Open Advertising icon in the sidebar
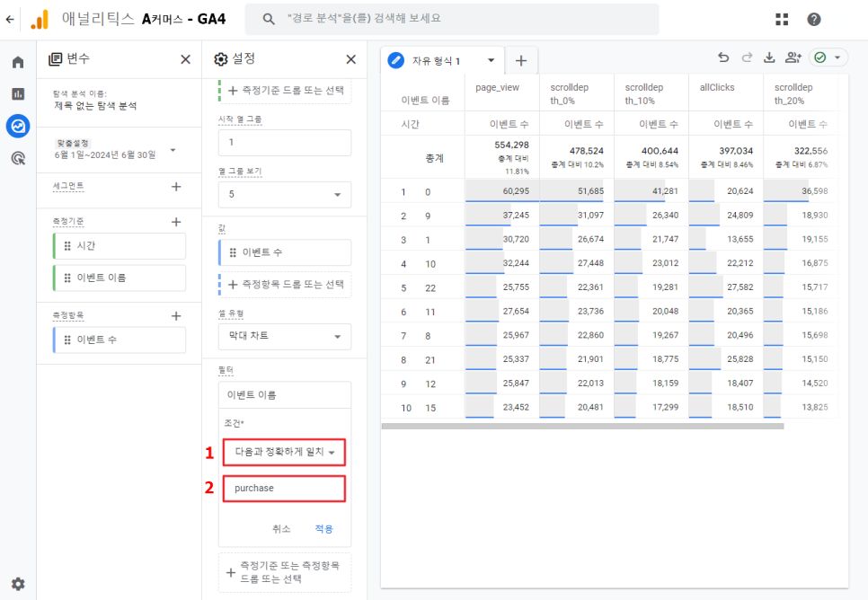Image resolution: width=868 pixels, height=600 pixels. (18, 158)
